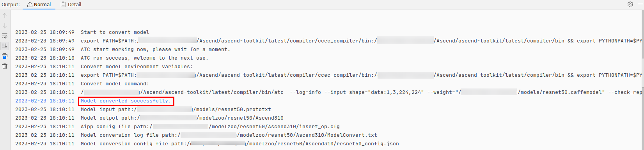Hide the output panel with the minimize icon
The height and width of the screenshot is (150, 644).
[x=640, y=4]
